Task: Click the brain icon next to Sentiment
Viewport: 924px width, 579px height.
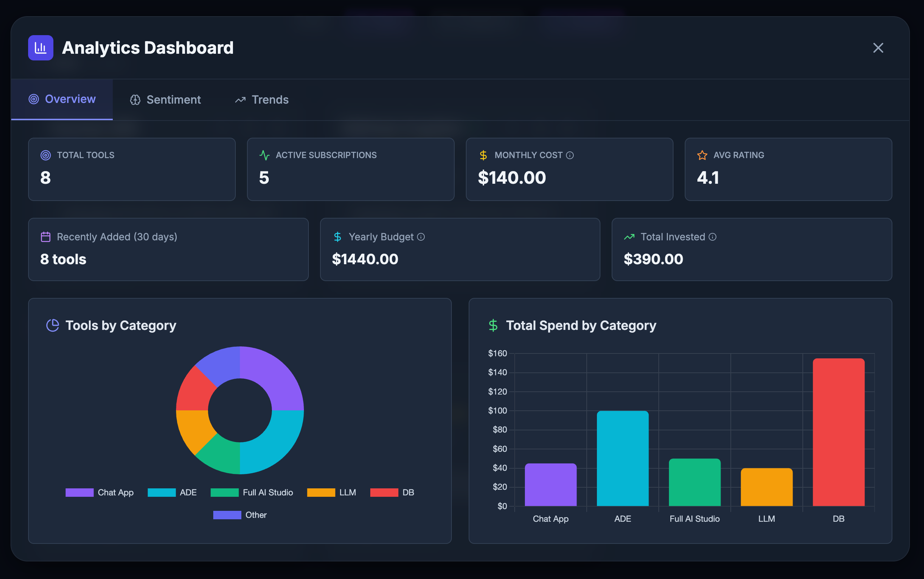Action: click(135, 99)
